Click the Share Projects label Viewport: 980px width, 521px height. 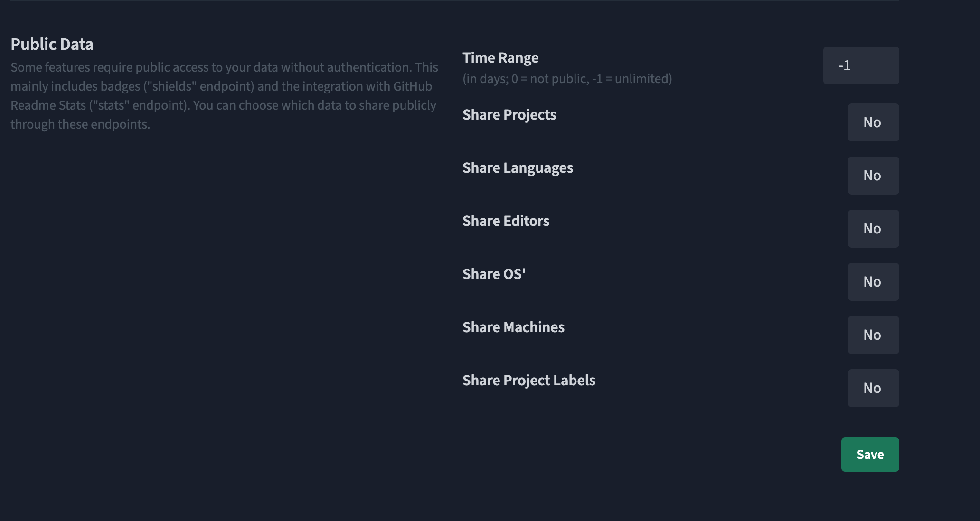coord(509,114)
